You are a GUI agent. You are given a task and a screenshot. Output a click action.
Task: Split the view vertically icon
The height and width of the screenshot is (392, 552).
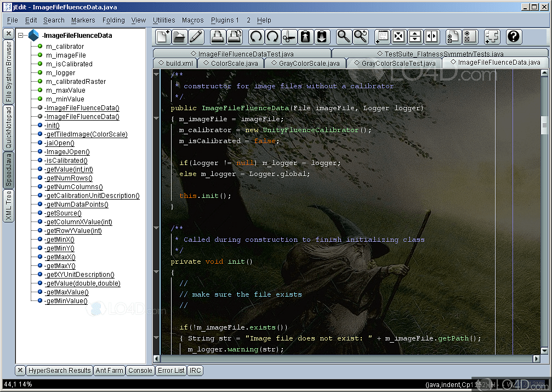(432, 37)
